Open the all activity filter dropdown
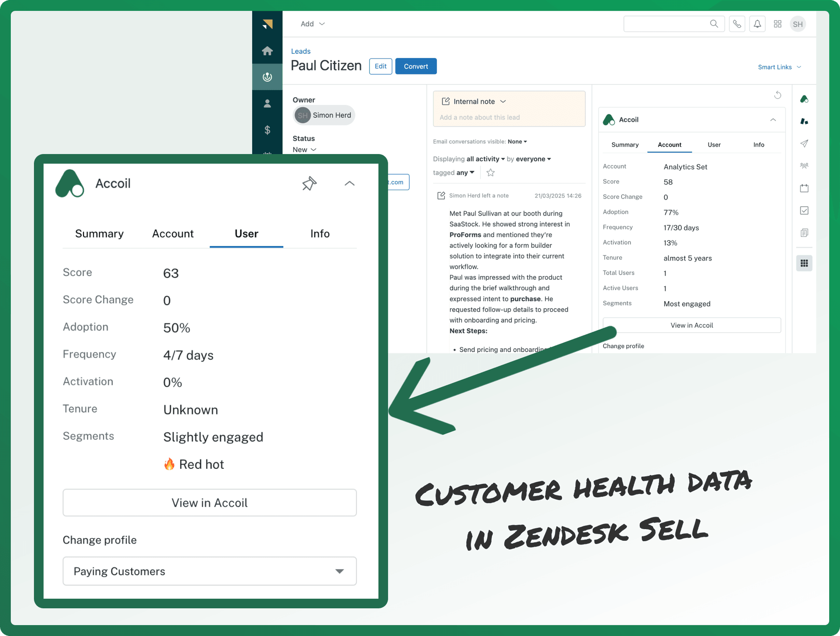Viewport: 840px width, 636px height. [486, 159]
